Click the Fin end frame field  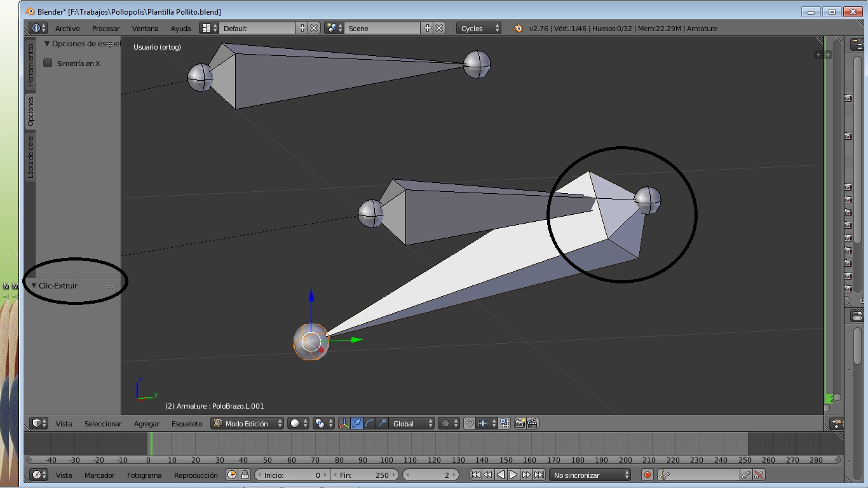pos(364,475)
